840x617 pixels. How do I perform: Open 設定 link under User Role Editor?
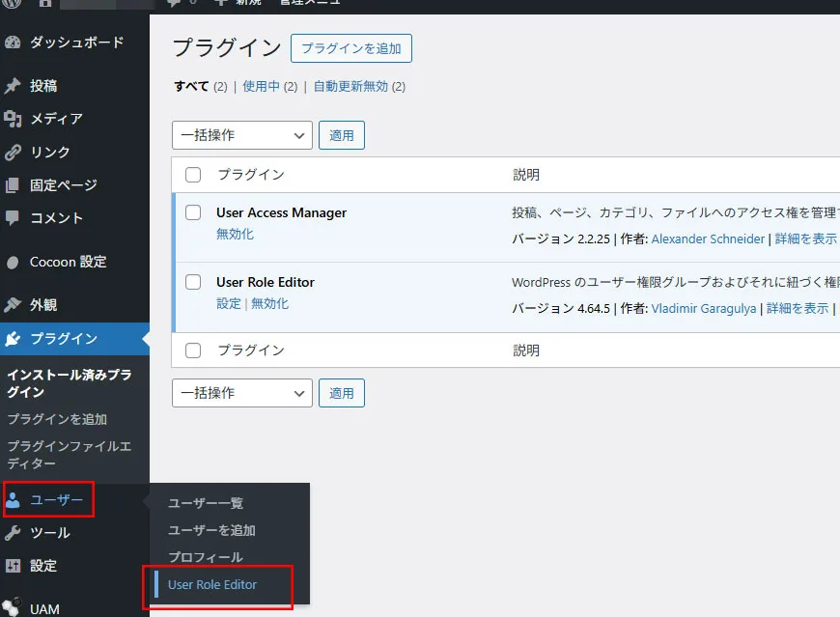click(x=228, y=303)
